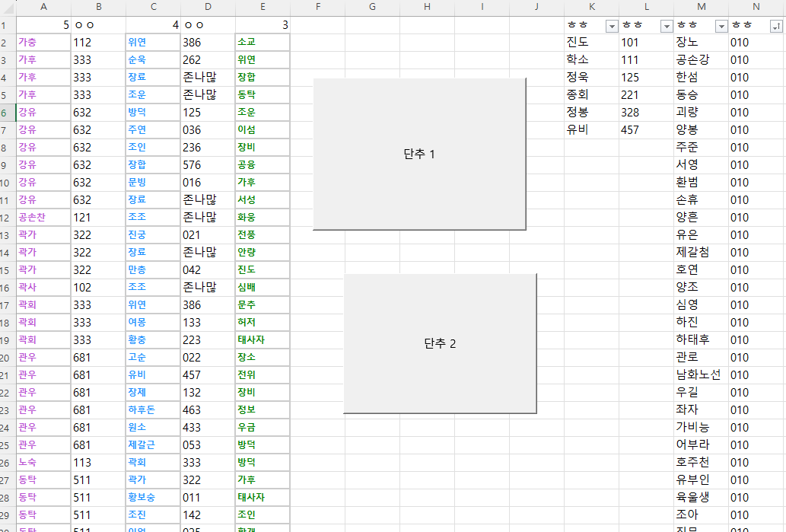Select column A header
The width and height of the screenshot is (786, 532).
point(43,8)
